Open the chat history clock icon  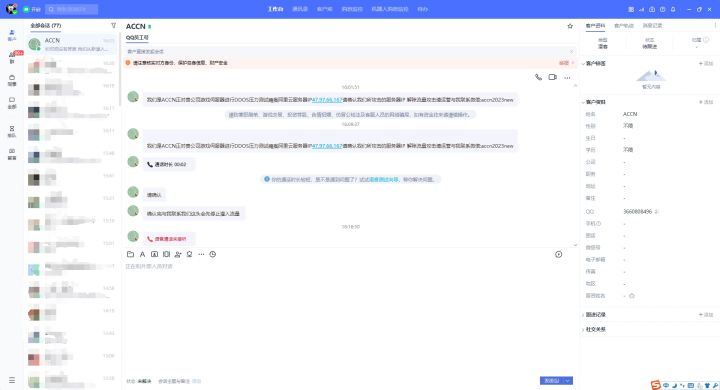coord(213,254)
